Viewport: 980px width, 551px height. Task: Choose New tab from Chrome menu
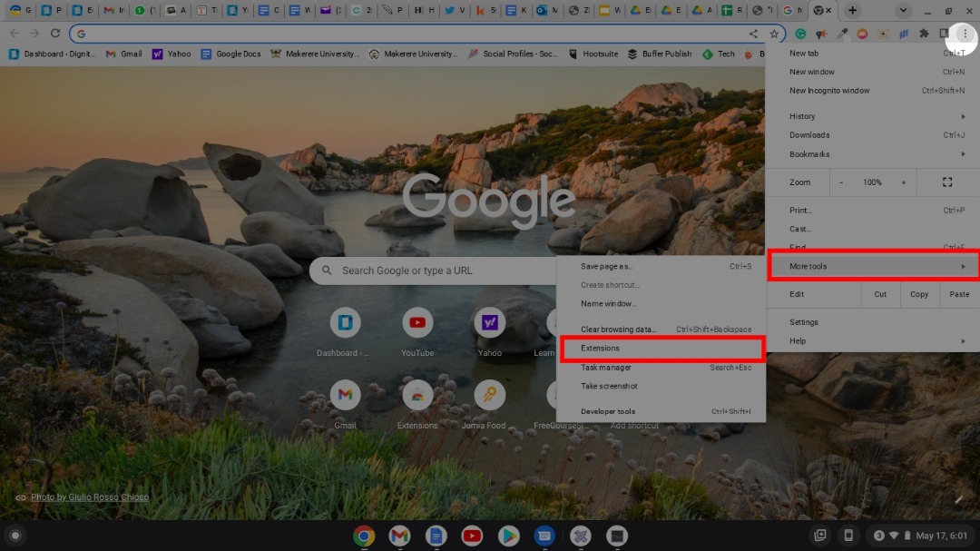click(873, 54)
